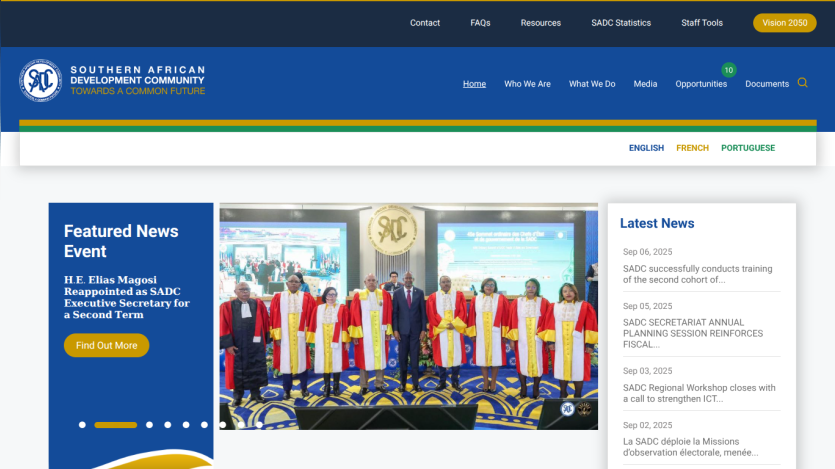The width and height of the screenshot is (835, 469).
Task: Click the green 10 opportunities badge
Action: point(728,70)
